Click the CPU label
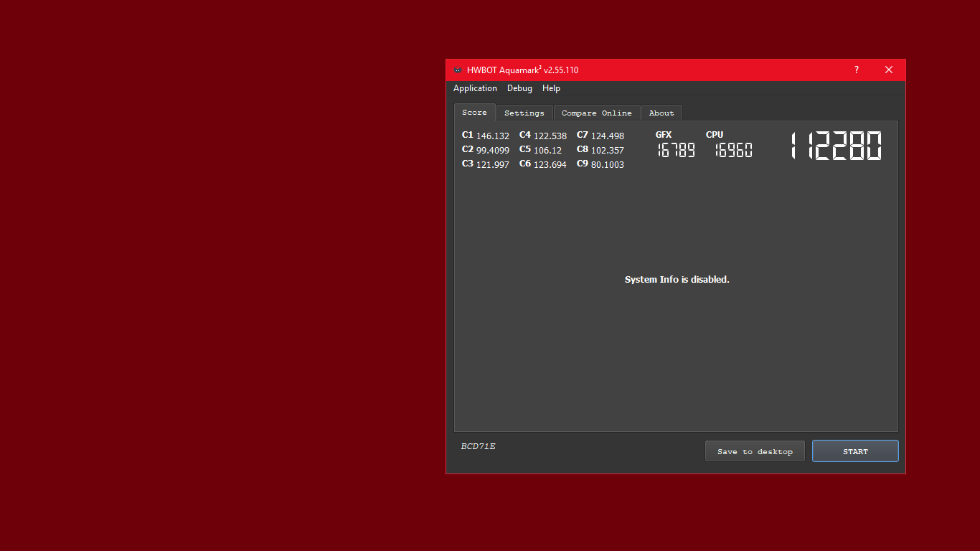 (715, 135)
